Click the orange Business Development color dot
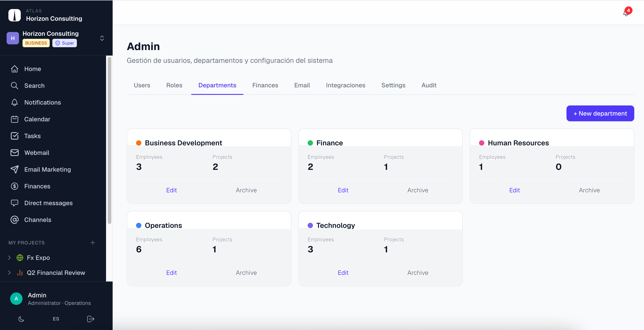The height and width of the screenshot is (330, 644). [139, 143]
